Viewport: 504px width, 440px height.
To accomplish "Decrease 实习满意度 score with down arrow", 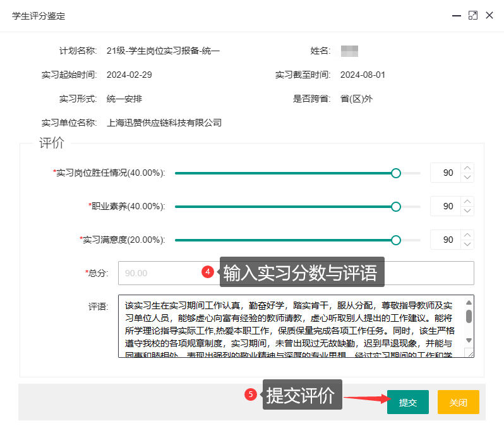I will [467, 245].
